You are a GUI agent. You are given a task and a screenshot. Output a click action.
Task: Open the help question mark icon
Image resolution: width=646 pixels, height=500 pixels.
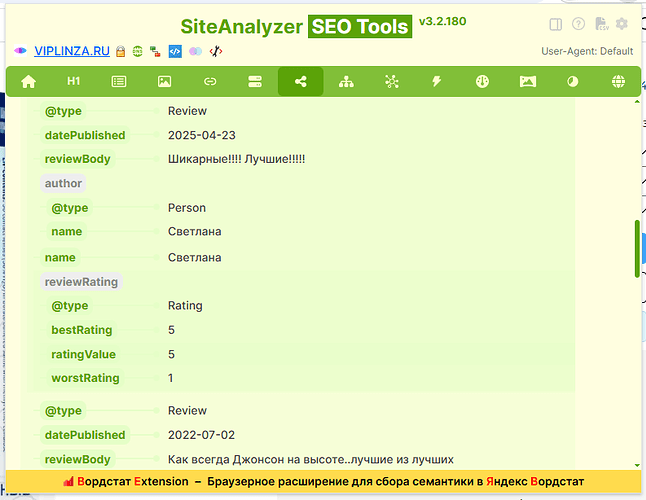click(x=578, y=24)
